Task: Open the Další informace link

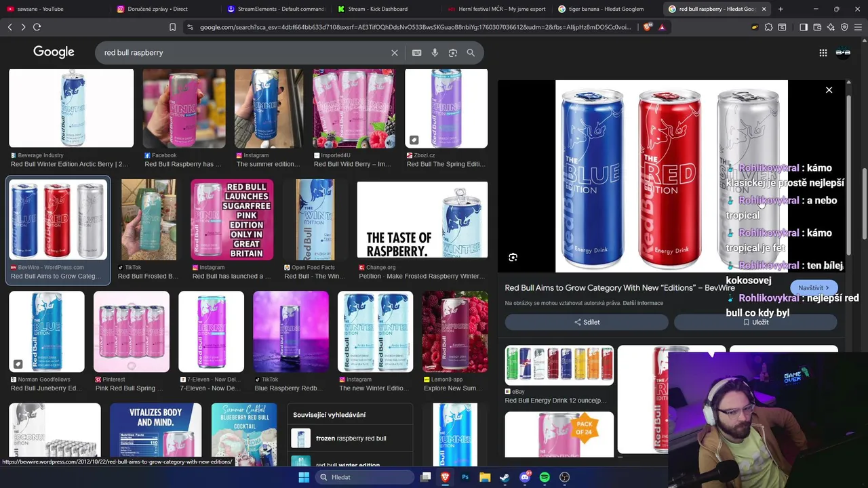Action: coord(643,303)
